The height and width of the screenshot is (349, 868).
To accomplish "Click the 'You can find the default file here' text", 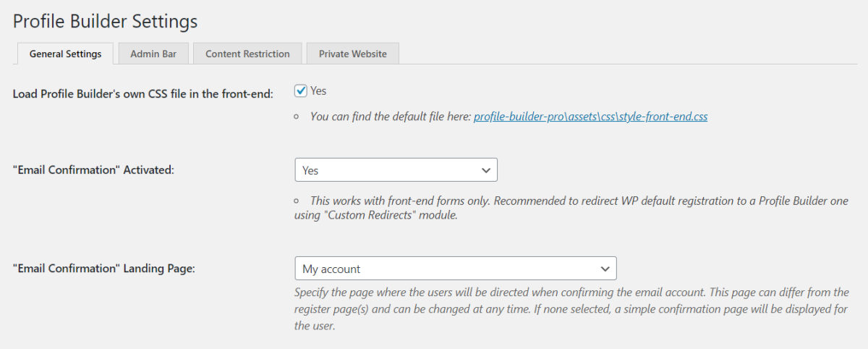I will click(x=391, y=116).
